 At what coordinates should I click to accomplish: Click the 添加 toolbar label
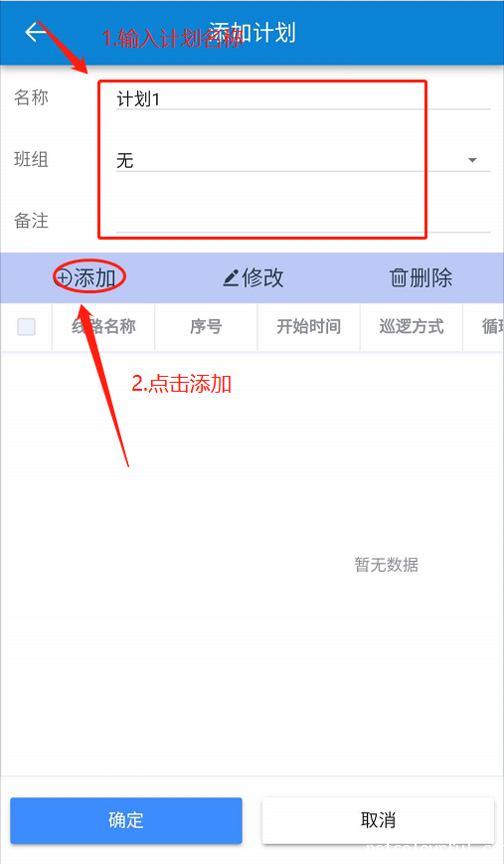tap(94, 277)
